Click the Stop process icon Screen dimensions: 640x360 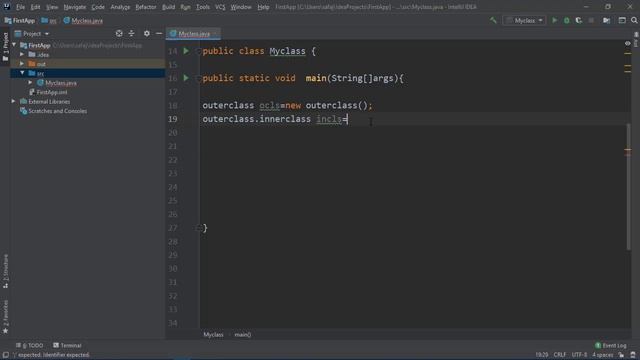(591, 20)
